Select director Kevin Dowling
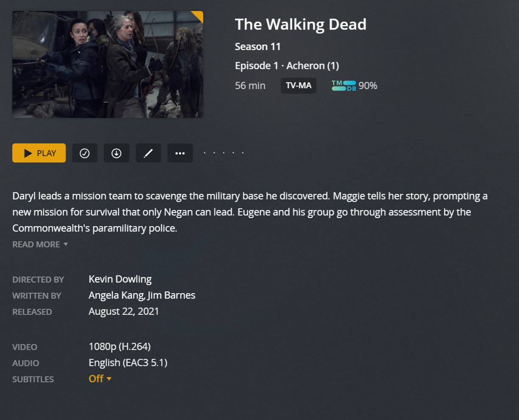The width and height of the screenshot is (519, 420). (120, 279)
